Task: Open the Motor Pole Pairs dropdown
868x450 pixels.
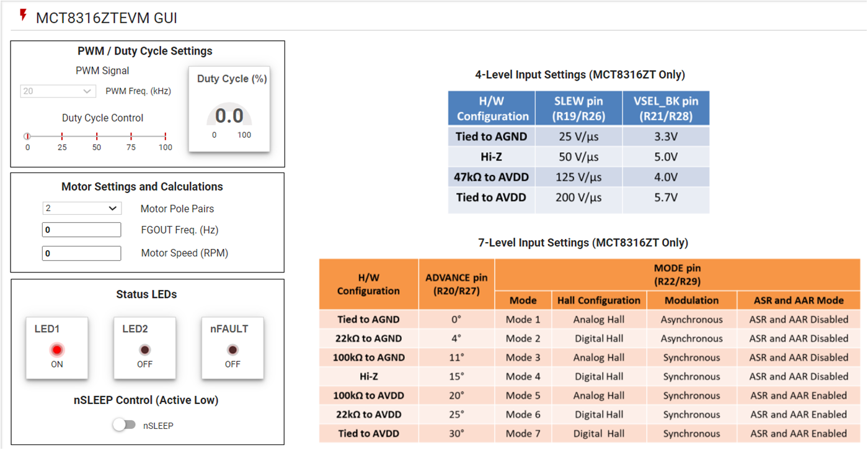Action: pyautogui.click(x=81, y=208)
